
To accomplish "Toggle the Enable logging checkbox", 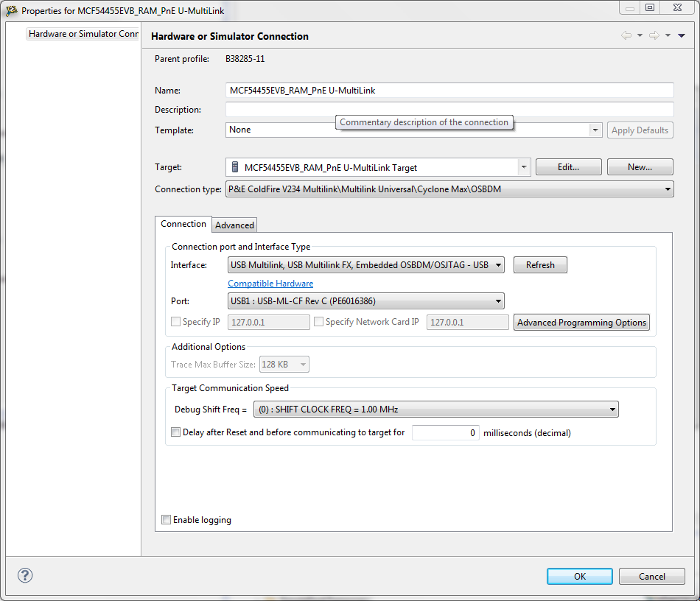I will tap(166, 519).
